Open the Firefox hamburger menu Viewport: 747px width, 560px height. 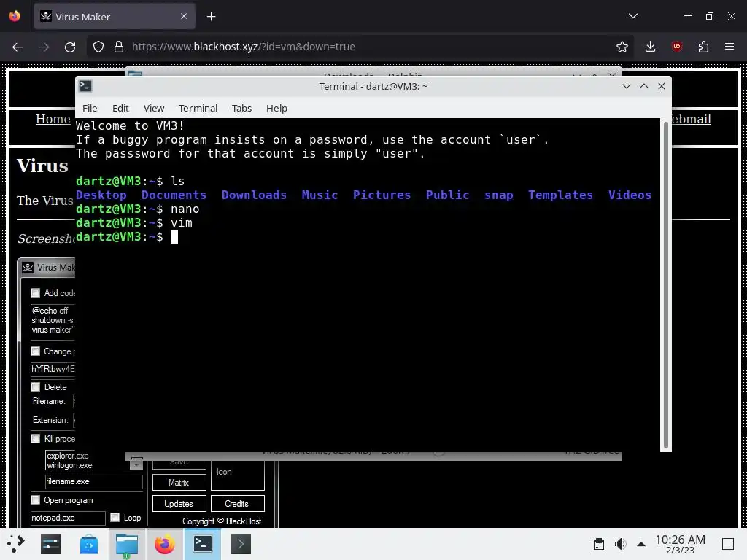click(729, 47)
